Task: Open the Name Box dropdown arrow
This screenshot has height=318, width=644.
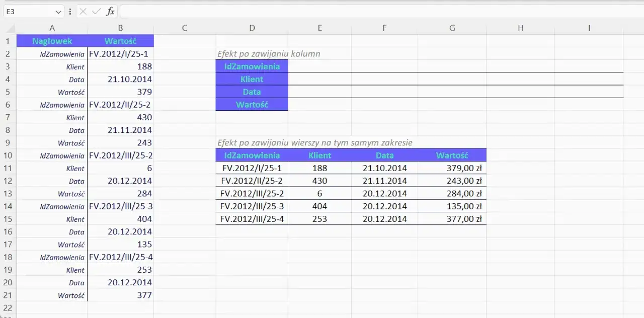Action: coord(59,11)
